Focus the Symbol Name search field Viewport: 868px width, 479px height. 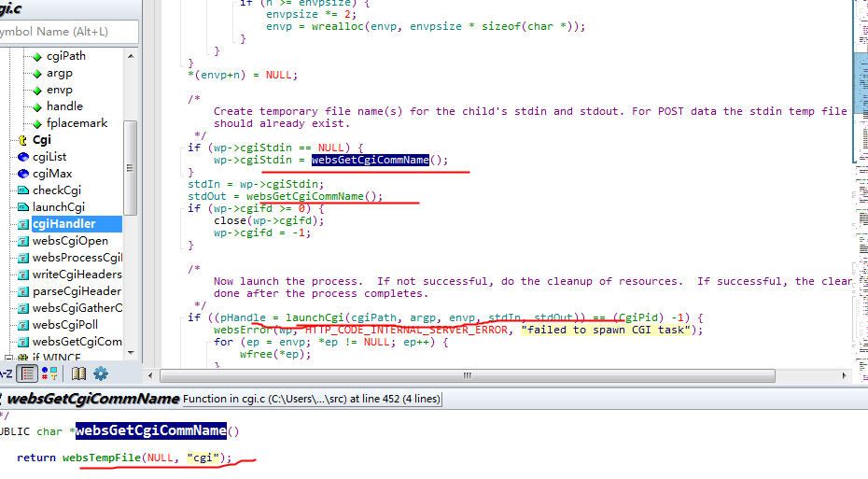point(69,32)
